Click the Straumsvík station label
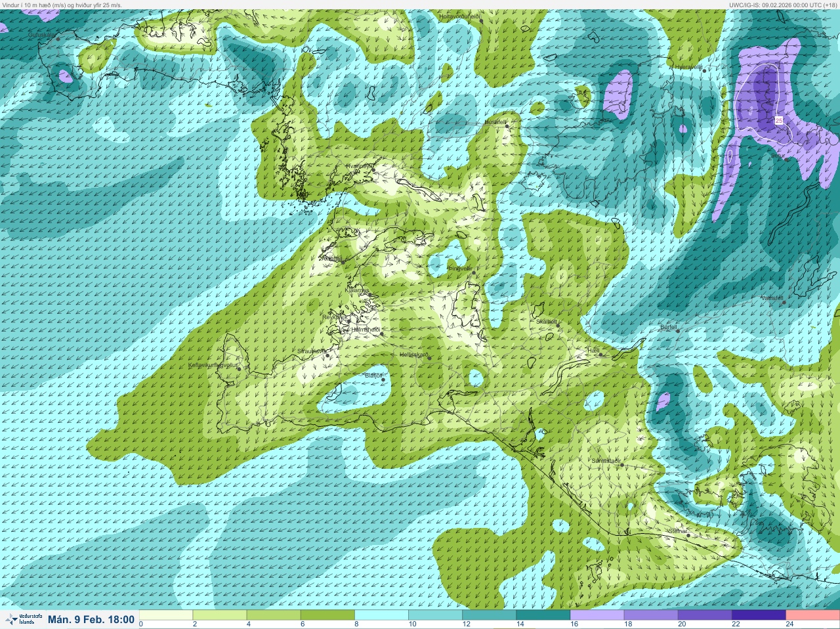Viewport: 840px width, 629px height. pos(311,351)
